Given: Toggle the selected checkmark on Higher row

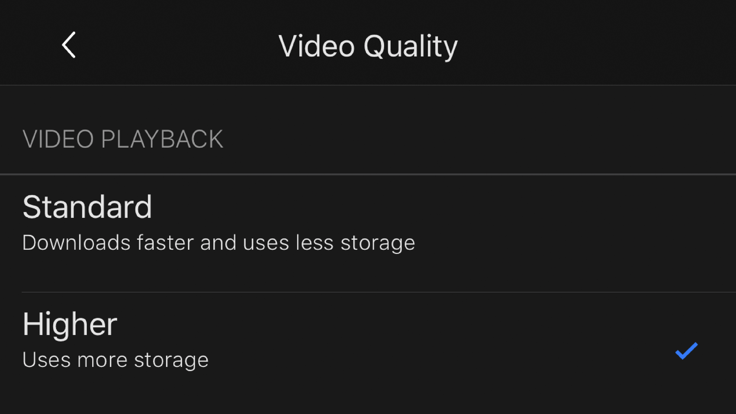Looking at the screenshot, I should point(686,351).
